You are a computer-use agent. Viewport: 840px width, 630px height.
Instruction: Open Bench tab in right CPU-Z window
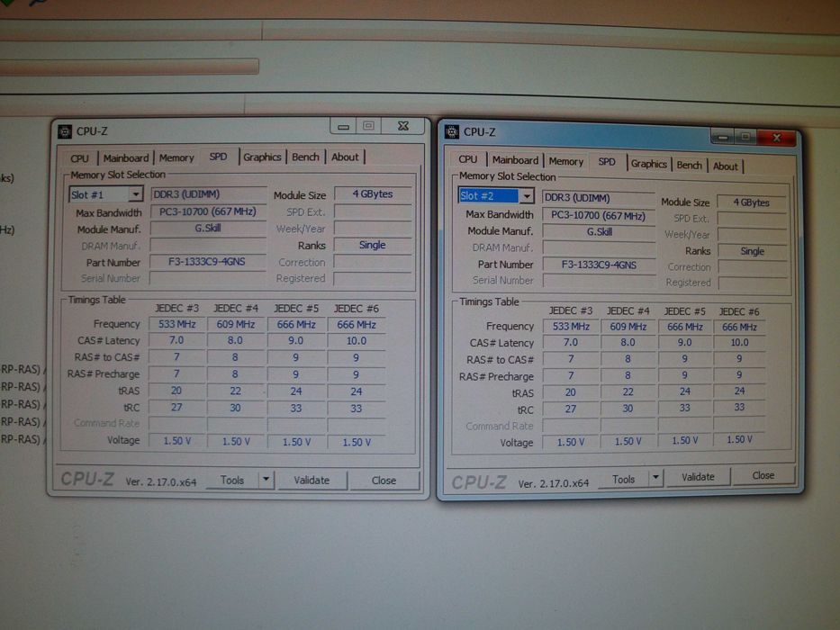[689, 165]
